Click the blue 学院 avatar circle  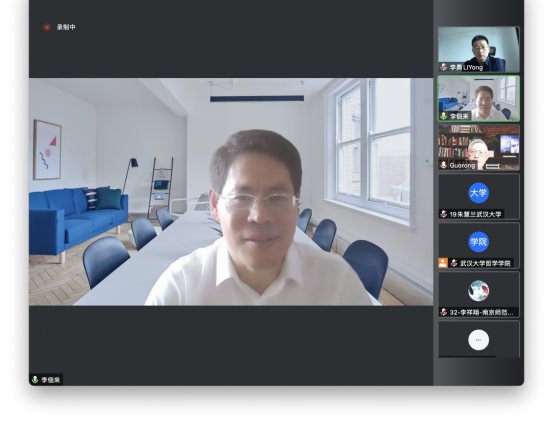click(x=479, y=242)
